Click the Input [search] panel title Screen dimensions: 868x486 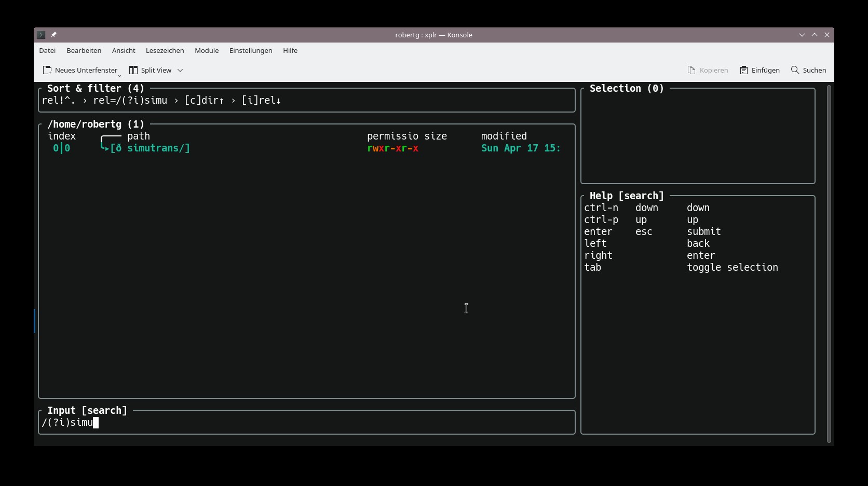(87, 411)
